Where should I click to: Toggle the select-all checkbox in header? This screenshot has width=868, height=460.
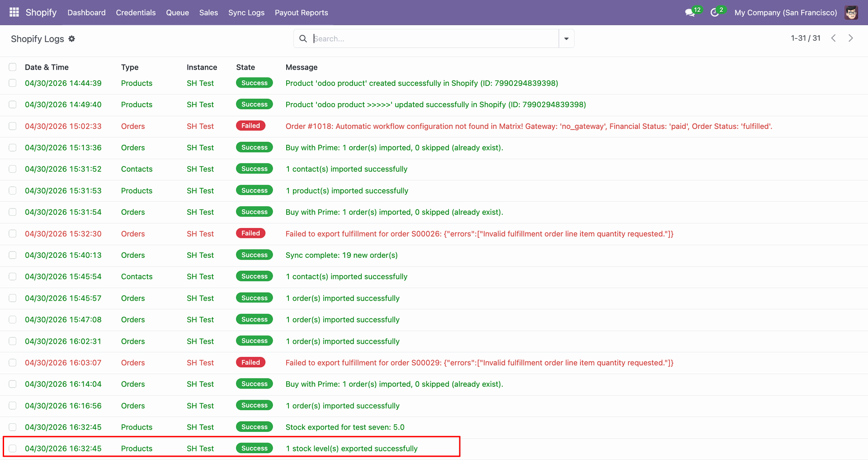pyautogui.click(x=13, y=67)
